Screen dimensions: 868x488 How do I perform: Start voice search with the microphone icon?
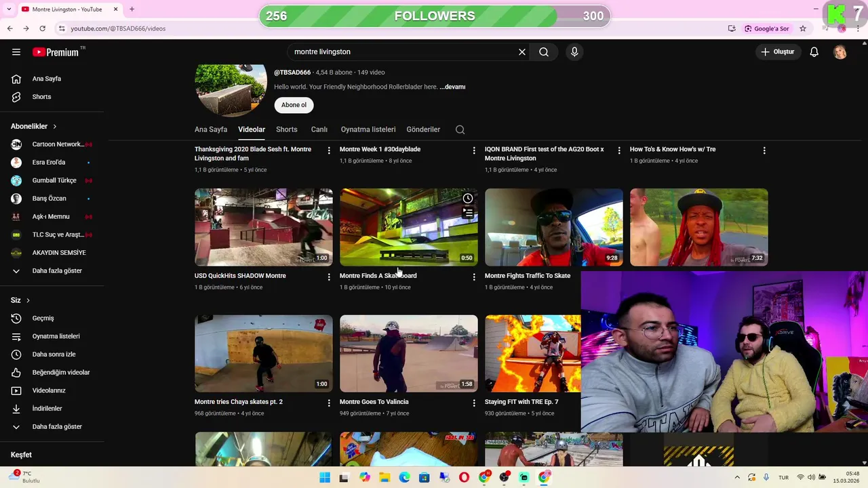click(x=574, y=52)
